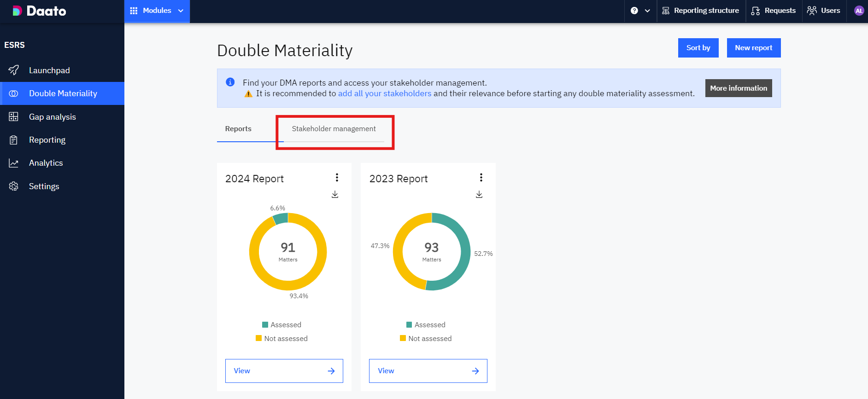Open the 2023 Report options menu

tap(481, 178)
